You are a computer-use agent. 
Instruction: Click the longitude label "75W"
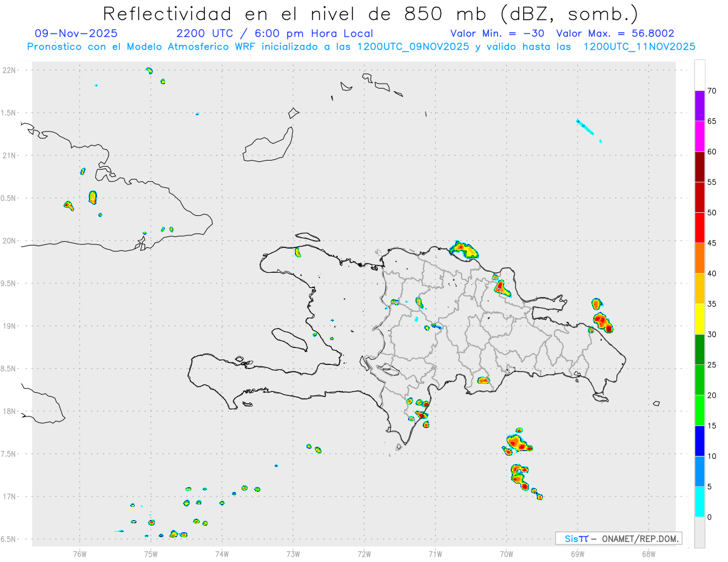151,554
